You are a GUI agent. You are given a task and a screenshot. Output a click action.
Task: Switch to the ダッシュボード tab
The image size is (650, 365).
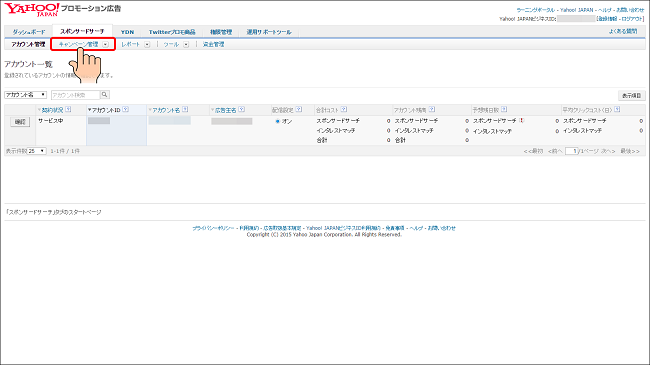[x=29, y=32]
